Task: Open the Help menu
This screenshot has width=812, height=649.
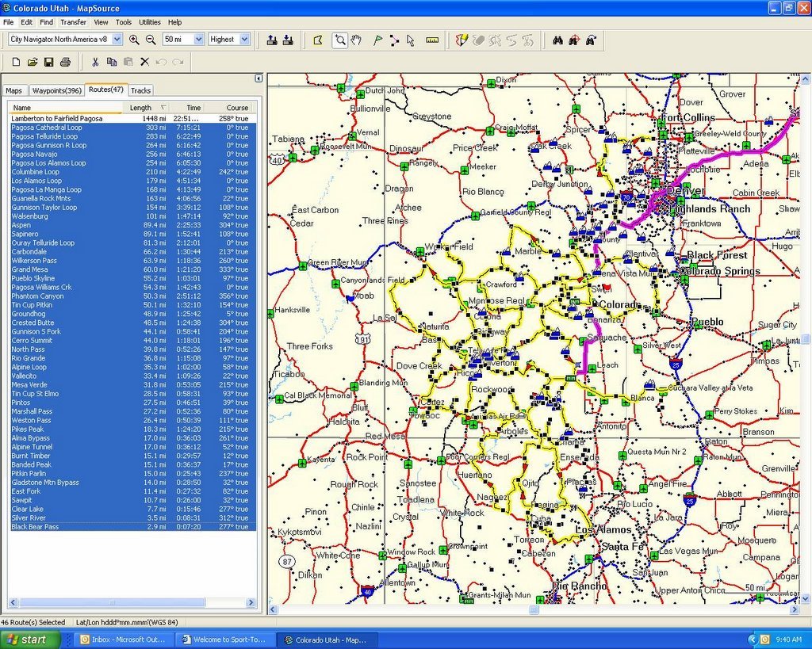Action: coord(174,22)
